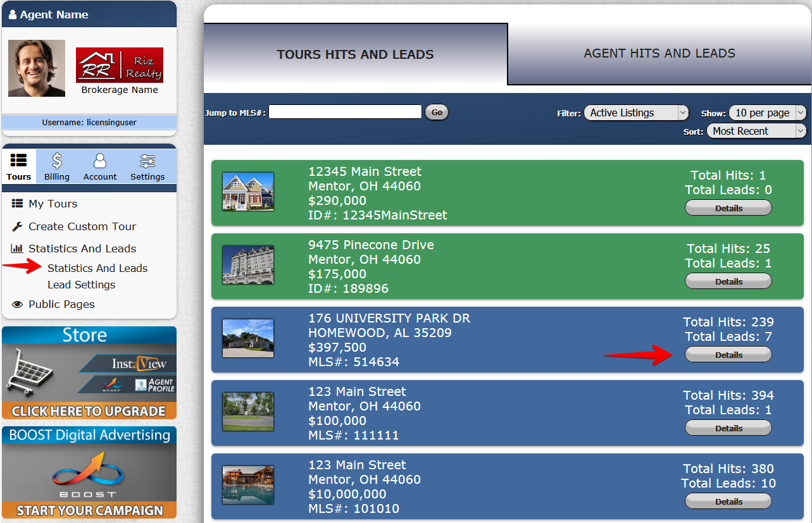
Task: Open Create Custom Tour link
Action: pos(82,226)
